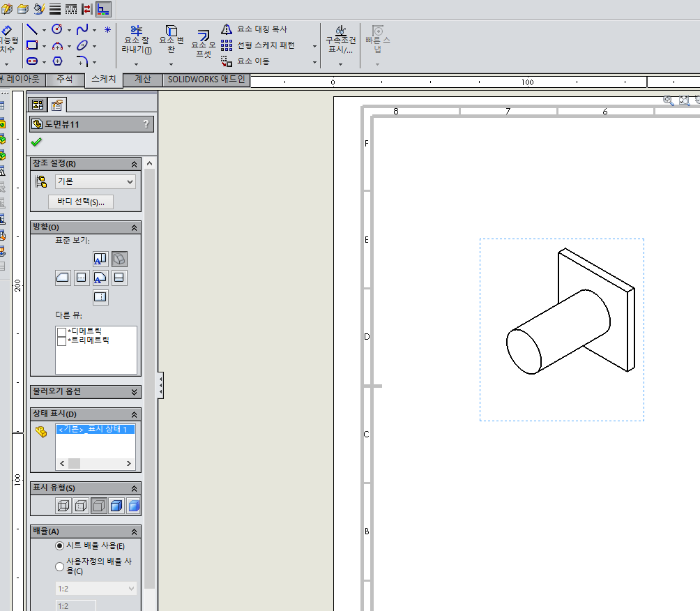Collapse the 상태 표시 section
This screenshot has height=611, width=700.
[x=134, y=414]
